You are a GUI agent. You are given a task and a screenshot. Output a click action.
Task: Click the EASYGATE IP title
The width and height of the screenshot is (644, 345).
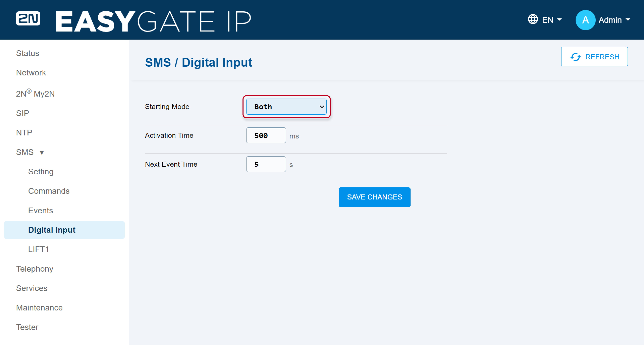[153, 21]
